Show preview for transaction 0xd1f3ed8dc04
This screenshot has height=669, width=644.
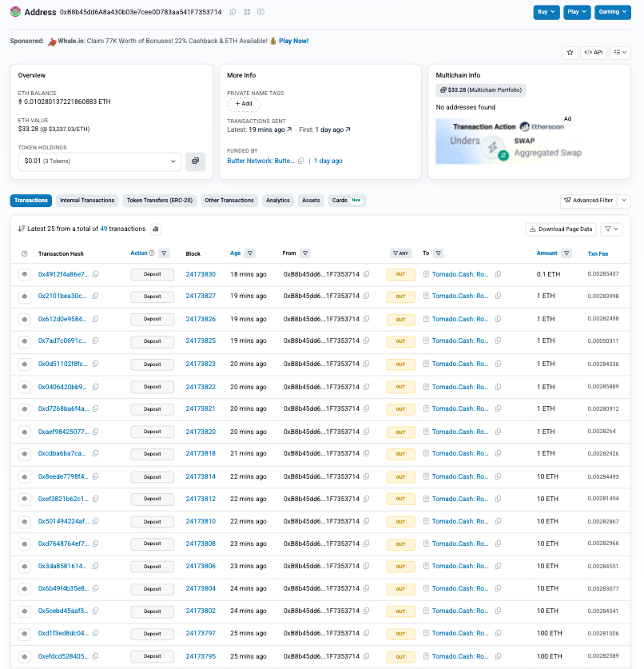point(24,634)
